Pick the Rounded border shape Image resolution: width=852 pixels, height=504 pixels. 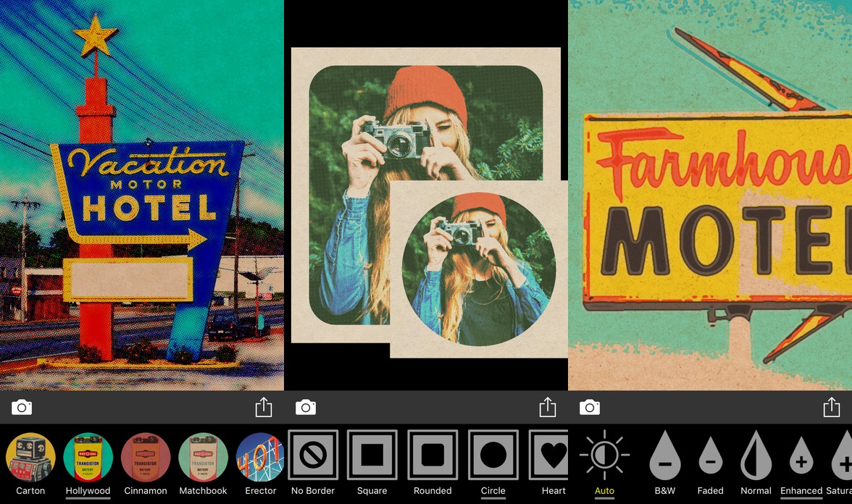point(433,455)
